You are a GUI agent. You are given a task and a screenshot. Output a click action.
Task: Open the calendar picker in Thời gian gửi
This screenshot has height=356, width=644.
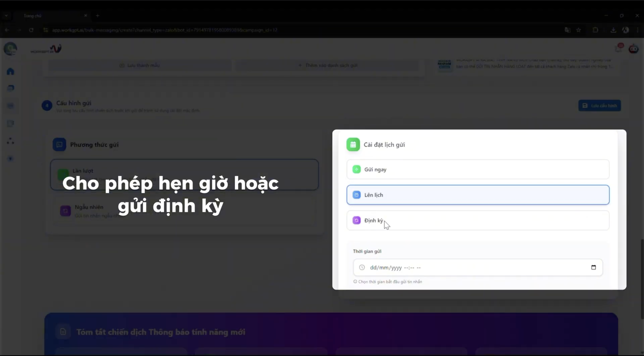click(593, 267)
